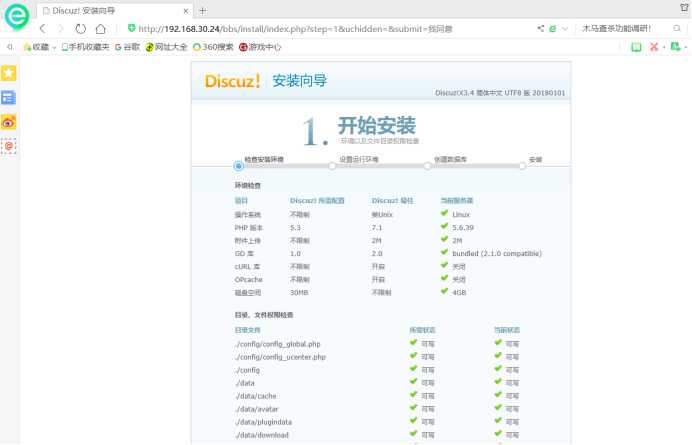Click the 'bundled (2.1.0 compatible)' GD value
The image size is (692, 445).
pos(497,253)
